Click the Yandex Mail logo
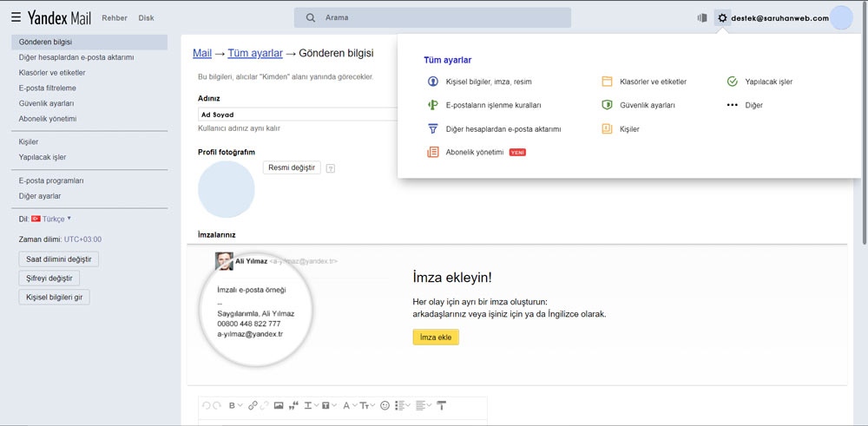868x426 pixels. tap(59, 17)
